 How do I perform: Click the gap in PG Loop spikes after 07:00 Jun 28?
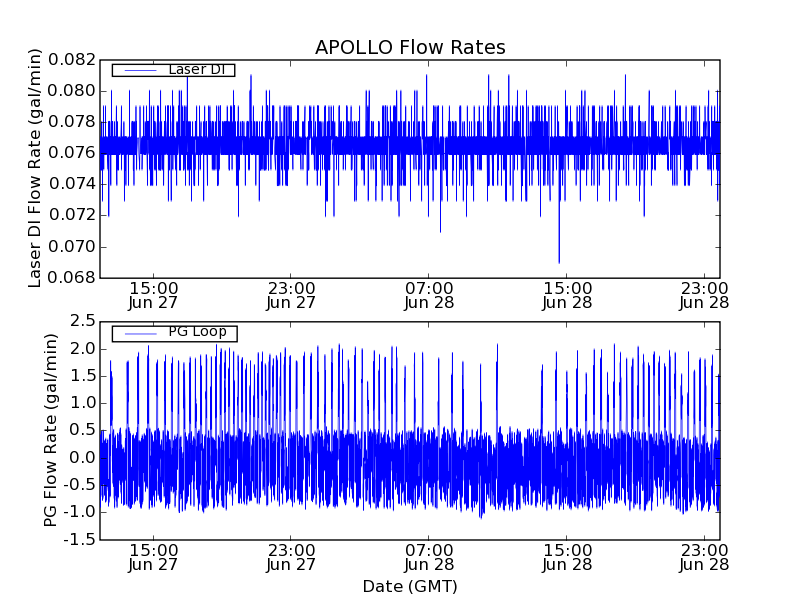[x=519, y=388]
